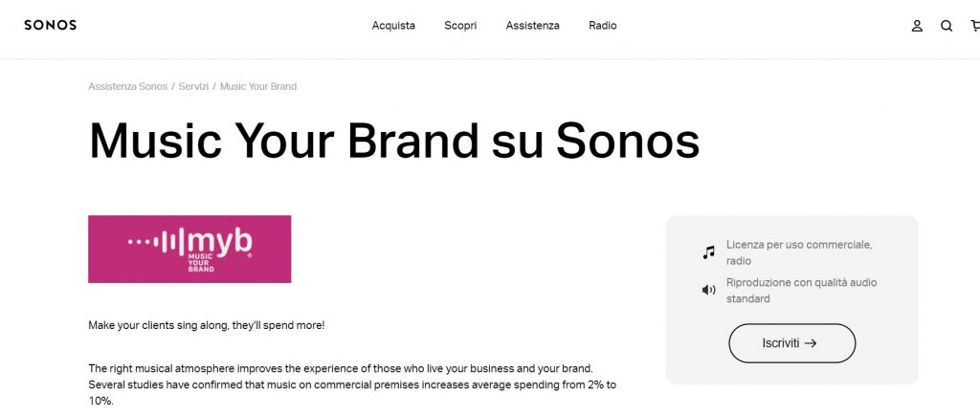The height and width of the screenshot is (415, 980).
Task: Click the 'Make your clients sing along' line
Action: (206, 325)
